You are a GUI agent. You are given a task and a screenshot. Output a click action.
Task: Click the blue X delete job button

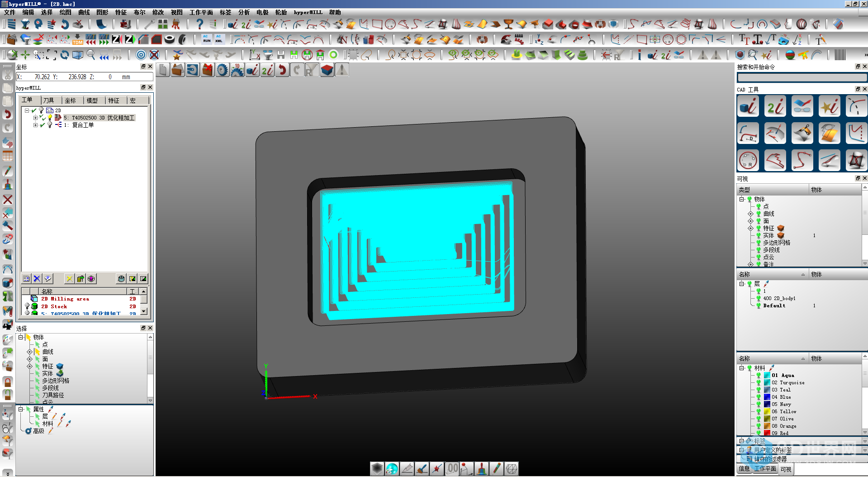[x=37, y=279]
